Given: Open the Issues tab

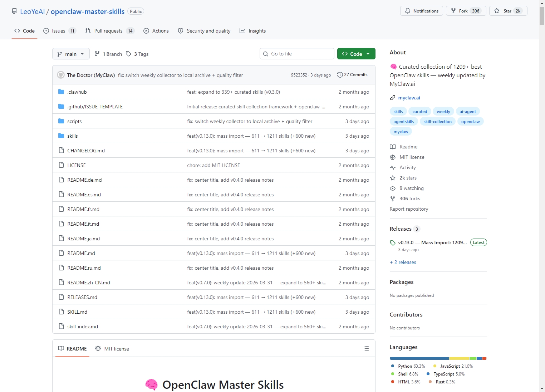Looking at the screenshot, I should coord(60,31).
